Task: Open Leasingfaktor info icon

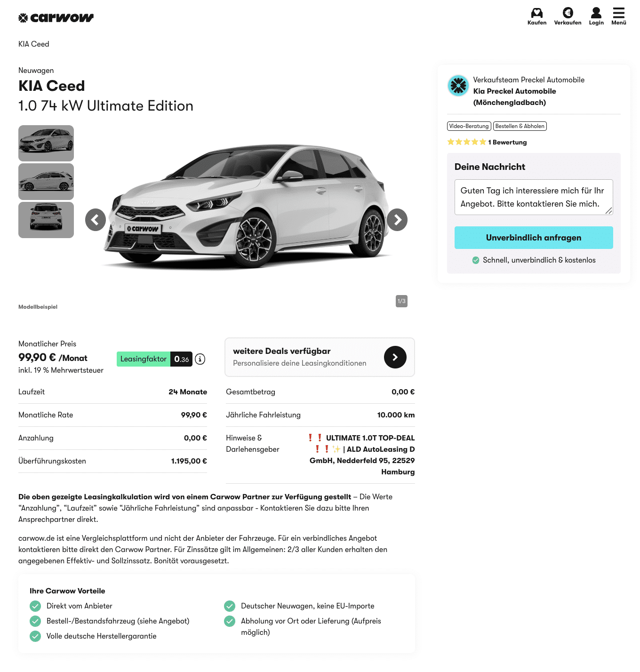Action: pyautogui.click(x=200, y=359)
